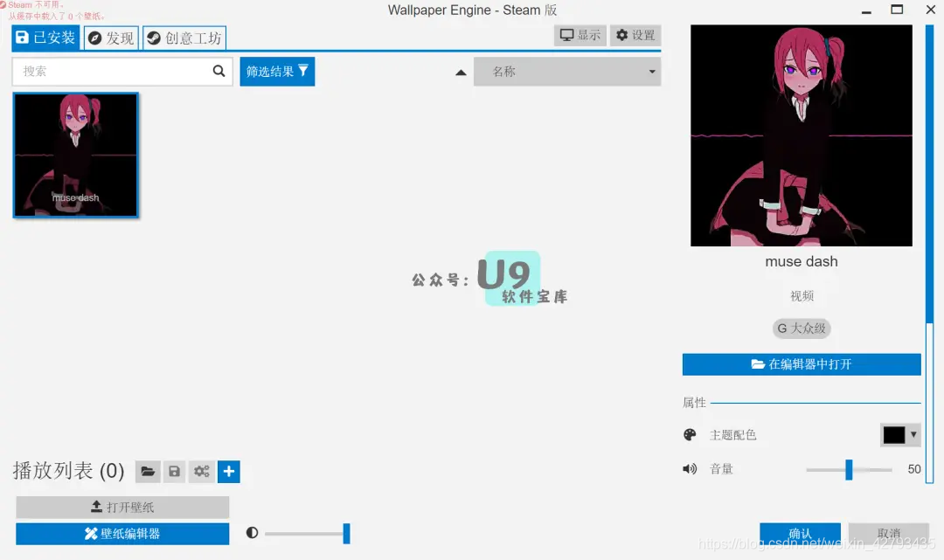Open the 设置 settings button
Viewport: 944px width, 560px height.
click(635, 35)
